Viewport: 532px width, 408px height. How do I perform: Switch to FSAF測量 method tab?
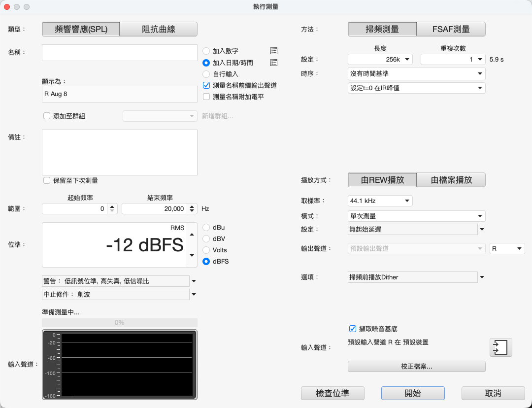(451, 29)
